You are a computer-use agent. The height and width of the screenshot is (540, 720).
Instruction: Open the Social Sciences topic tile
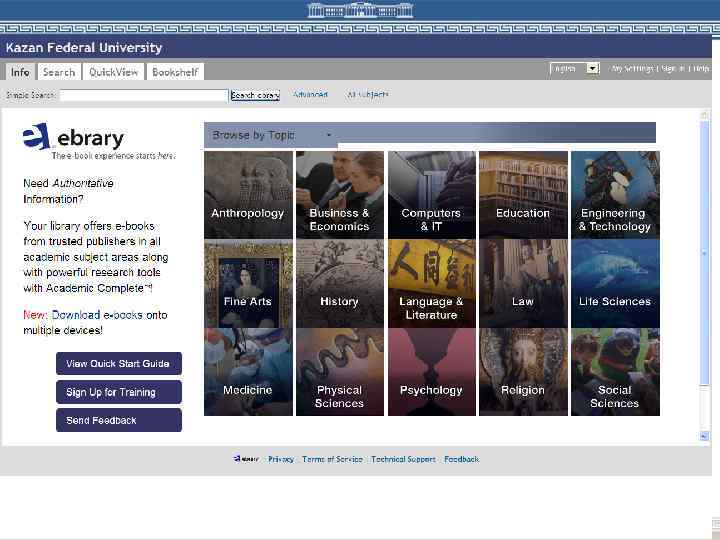point(615,372)
